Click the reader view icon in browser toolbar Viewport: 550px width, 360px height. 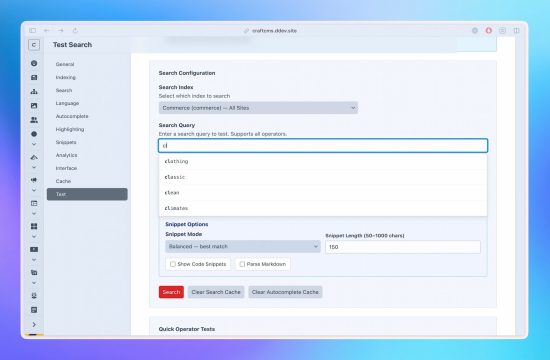click(502, 31)
